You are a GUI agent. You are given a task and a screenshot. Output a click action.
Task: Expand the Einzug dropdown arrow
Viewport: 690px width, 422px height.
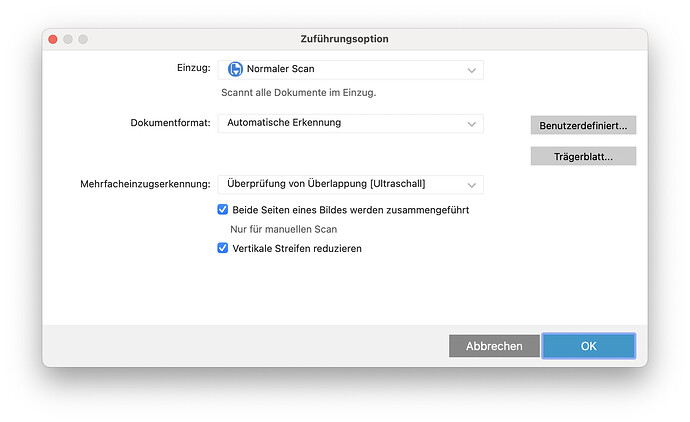click(x=471, y=70)
